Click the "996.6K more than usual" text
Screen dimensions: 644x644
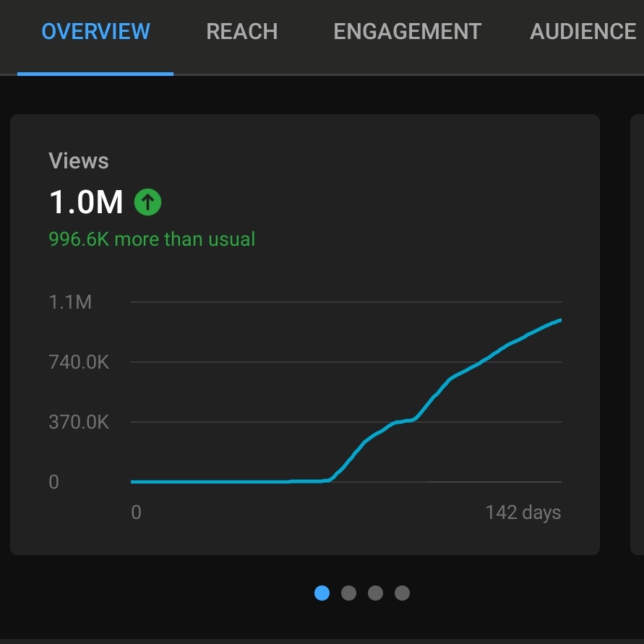pyautogui.click(x=152, y=239)
